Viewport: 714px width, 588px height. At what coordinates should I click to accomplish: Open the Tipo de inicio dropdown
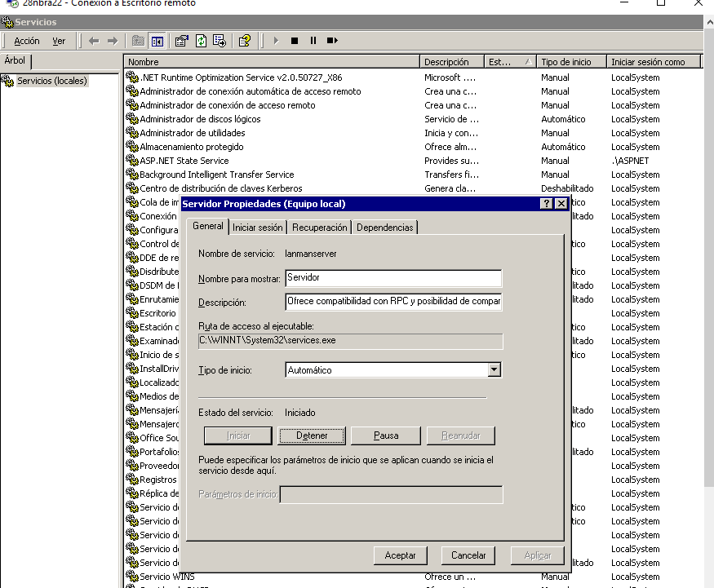pyautogui.click(x=494, y=370)
